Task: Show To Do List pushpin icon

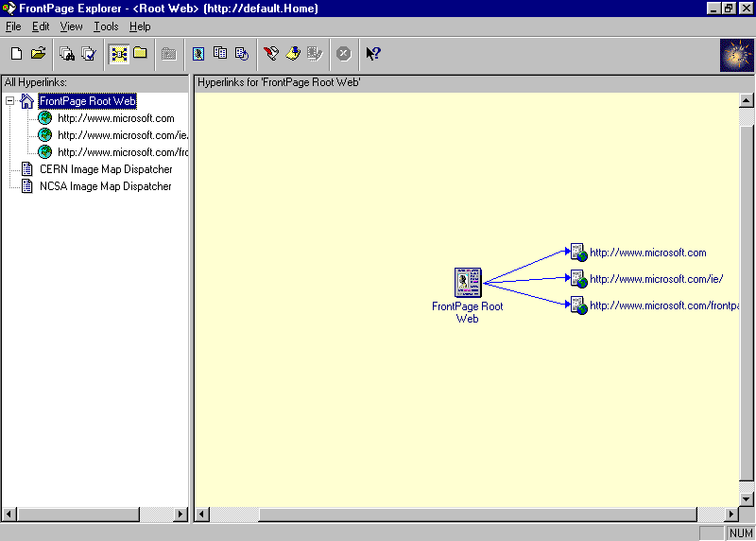Action: coord(293,54)
